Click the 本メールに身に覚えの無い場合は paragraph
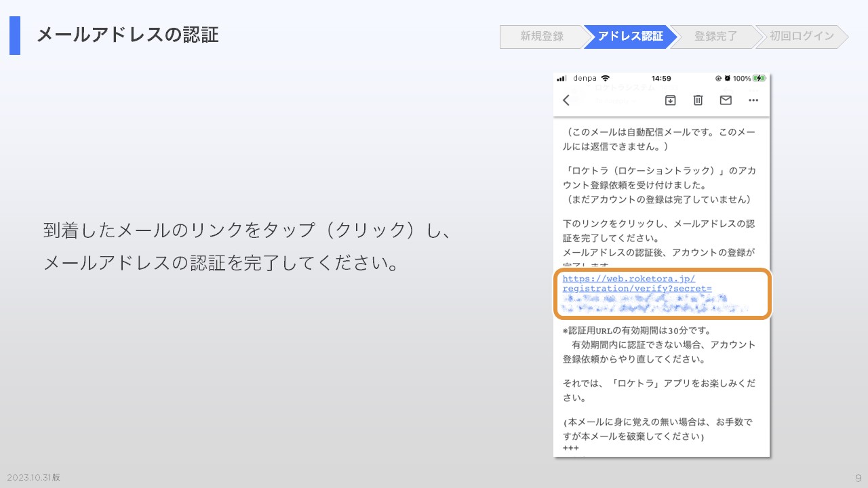 tap(658, 429)
